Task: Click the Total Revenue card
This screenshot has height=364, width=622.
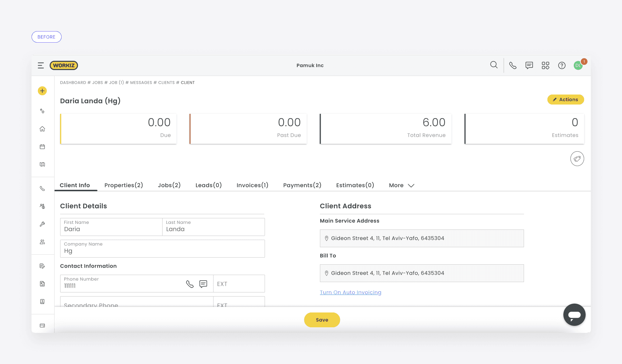Action: pos(386,129)
